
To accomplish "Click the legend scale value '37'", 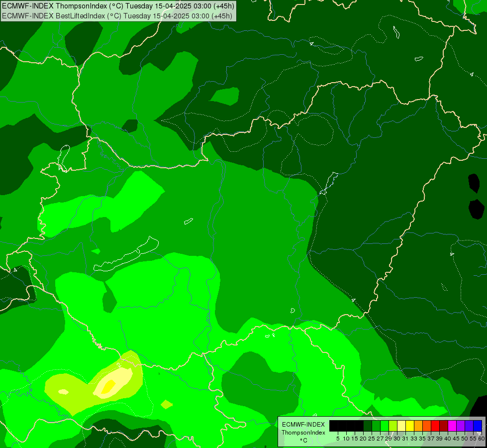I will pos(431,439).
